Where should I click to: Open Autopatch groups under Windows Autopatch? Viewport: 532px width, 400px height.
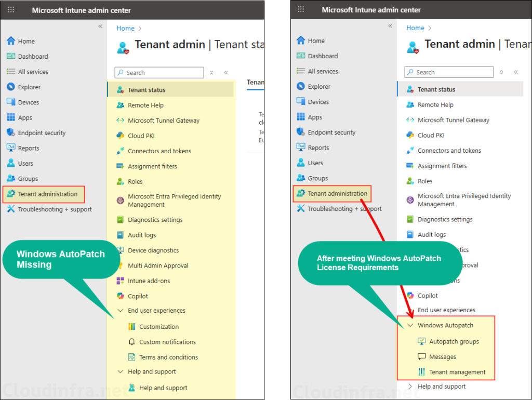click(x=454, y=342)
